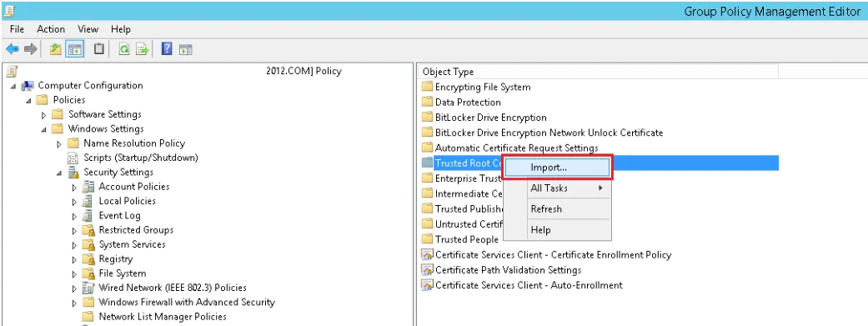The height and width of the screenshot is (326, 868).
Task: Click the clipboard icon in the toolbar
Action: (x=98, y=49)
